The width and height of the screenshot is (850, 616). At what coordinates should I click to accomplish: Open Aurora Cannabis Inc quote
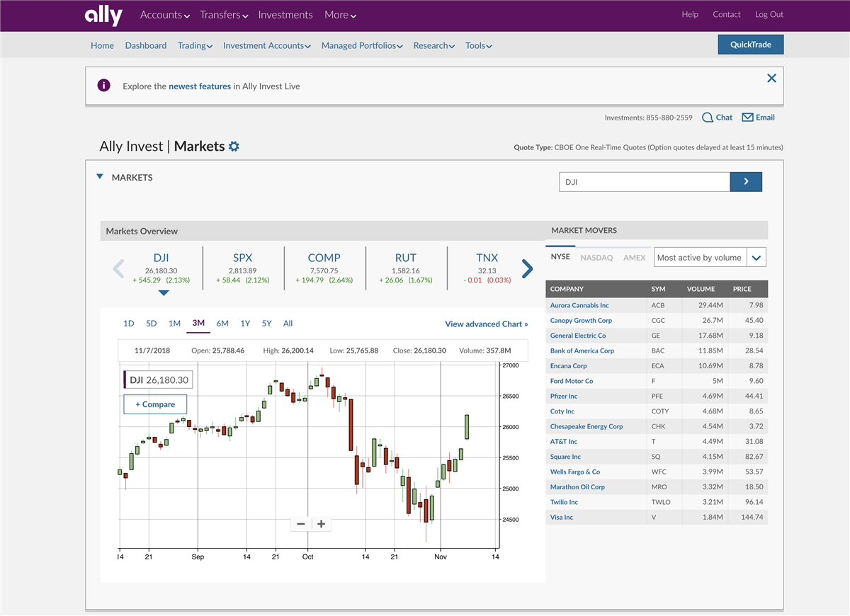tap(579, 306)
